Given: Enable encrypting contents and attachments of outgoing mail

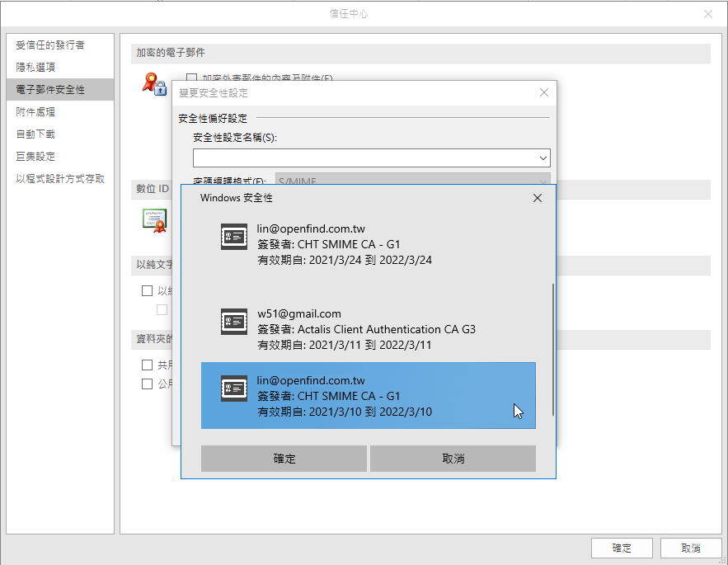Looking at the screenshot, I should (x=190, y=77).
